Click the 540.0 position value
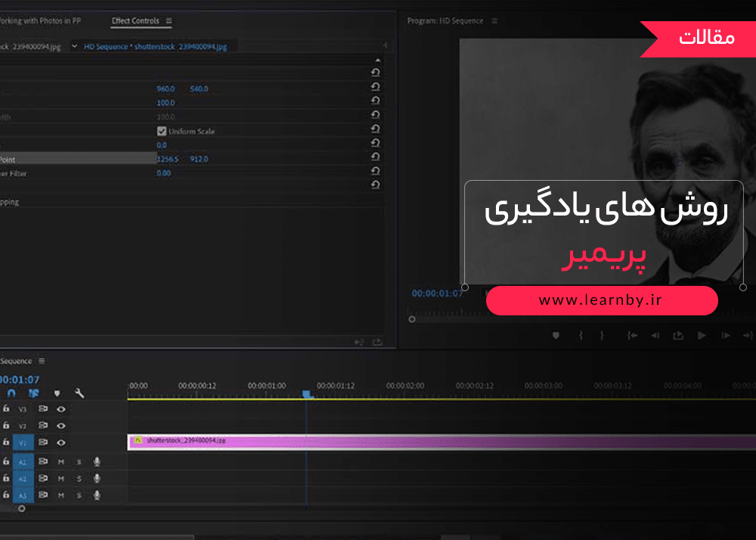 tap(199, 88)
